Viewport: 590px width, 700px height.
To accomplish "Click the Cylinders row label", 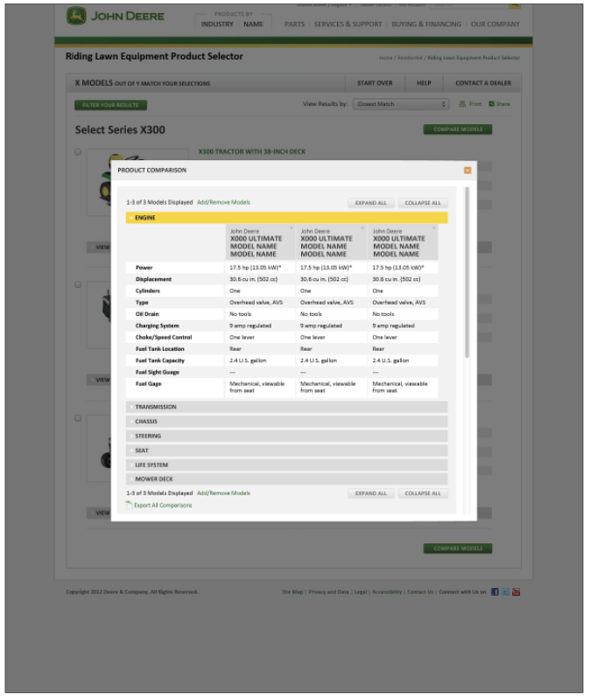I will [x=147, y=290].
